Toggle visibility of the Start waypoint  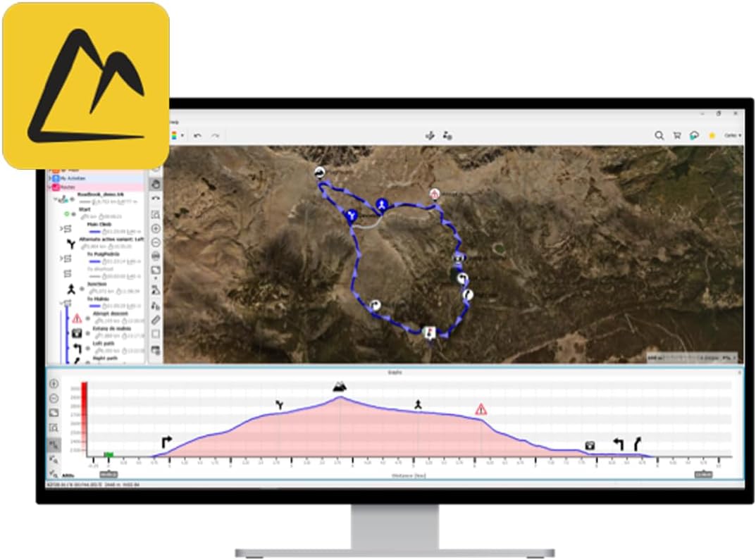73,213
